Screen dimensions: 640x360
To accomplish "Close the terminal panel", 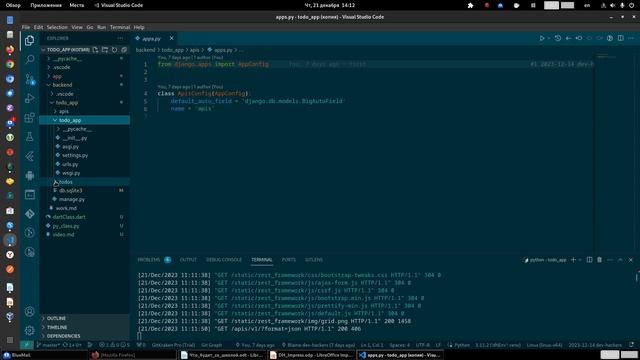I will coord(631,260).
